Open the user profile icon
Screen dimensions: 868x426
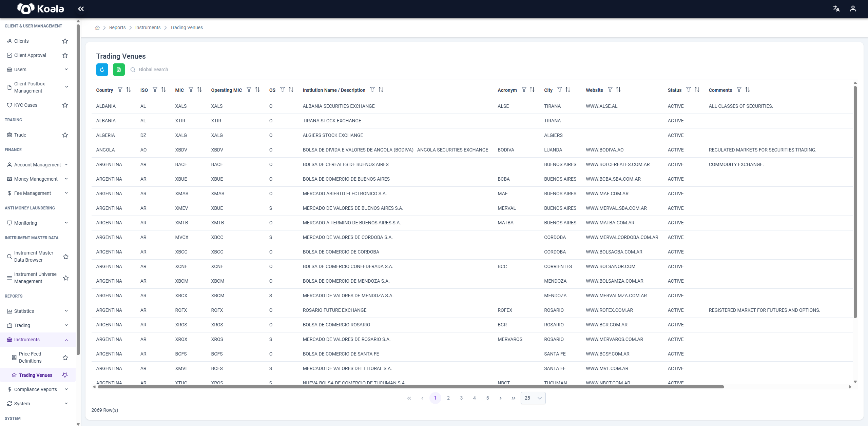pyautogui.click(x=853, y=9)
